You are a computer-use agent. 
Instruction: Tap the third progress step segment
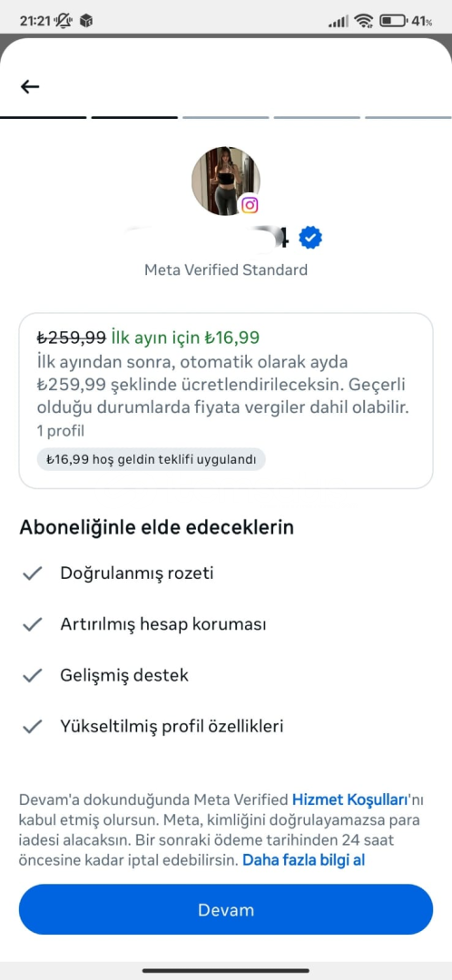pyautogui.click(x=226, y=117)
